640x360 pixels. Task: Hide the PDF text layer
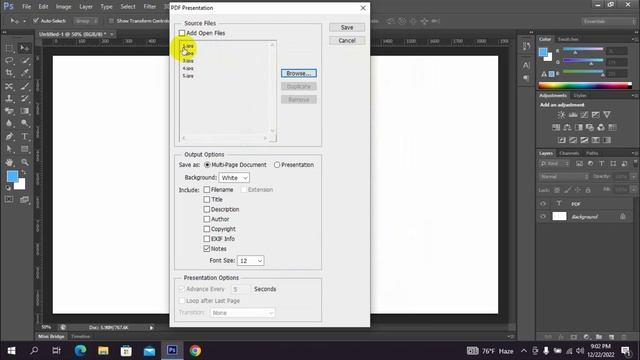(543, 204)
